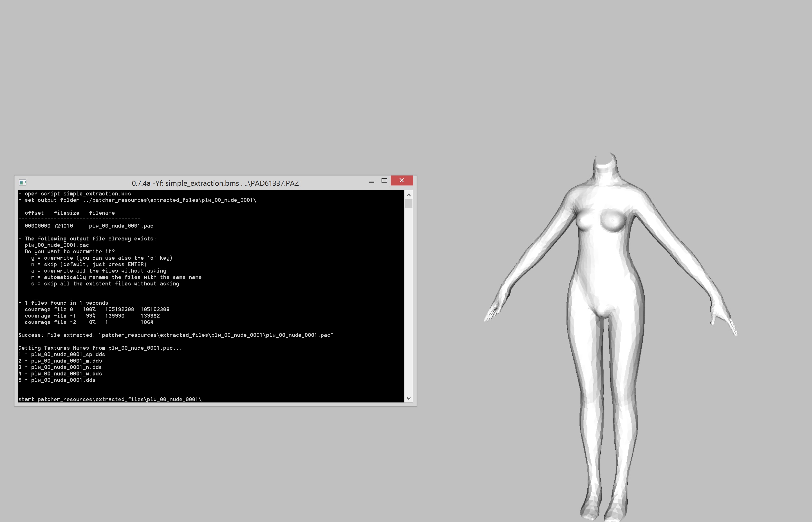
Task: Click the 'y = overwrite' option line
Action: tap(102, 258)
